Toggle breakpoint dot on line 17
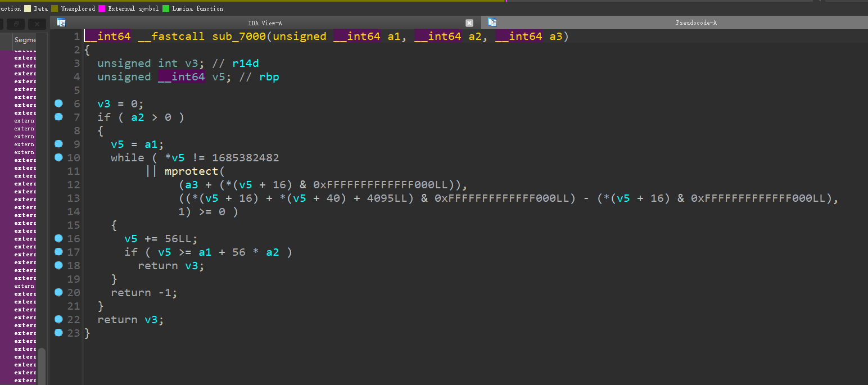 click(58, 252)
